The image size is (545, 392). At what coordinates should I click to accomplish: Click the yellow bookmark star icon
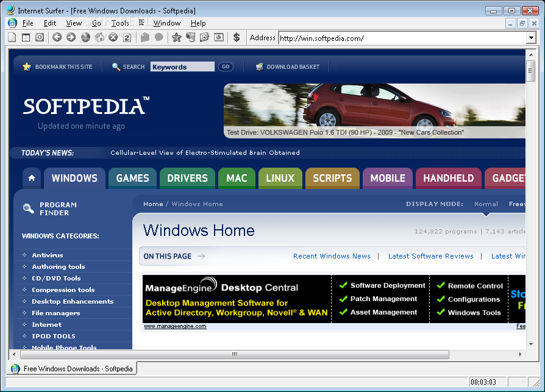[x=27, y=66]
